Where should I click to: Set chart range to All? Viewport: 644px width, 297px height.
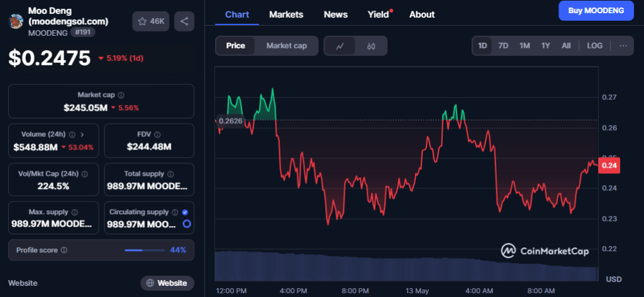click(566, 46)
